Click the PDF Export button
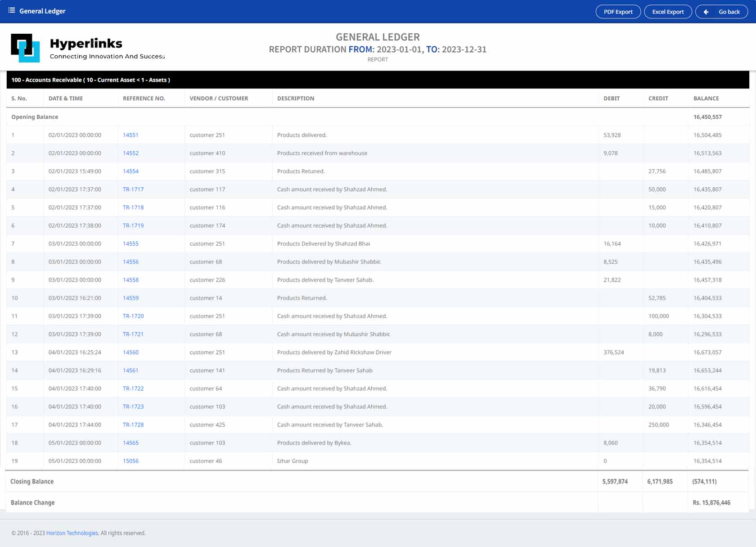This screenshot has height=547, width=756. (x=618, y=12)
